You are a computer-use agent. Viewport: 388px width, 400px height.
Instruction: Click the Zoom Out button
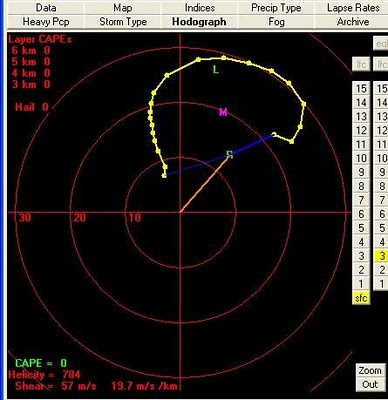370,377
